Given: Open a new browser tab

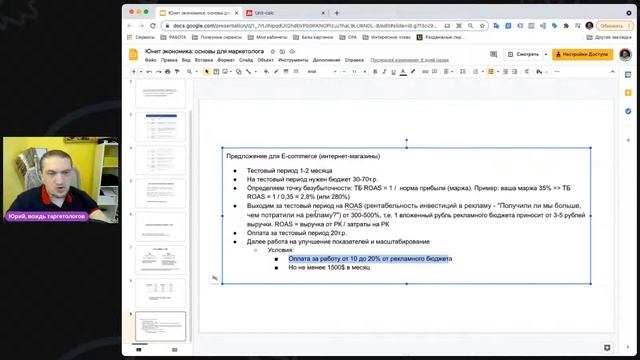Looking at the screenshot, I should pyautogui.click(x=337, y=13).
